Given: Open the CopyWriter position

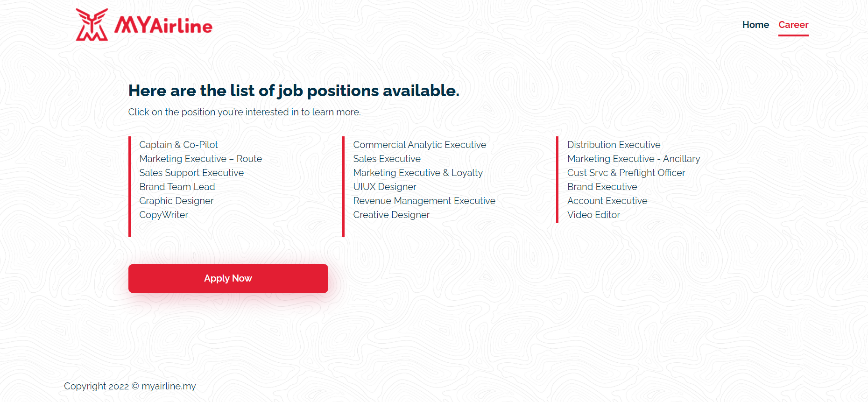Looking at the screenshot, I should point(163,215).
